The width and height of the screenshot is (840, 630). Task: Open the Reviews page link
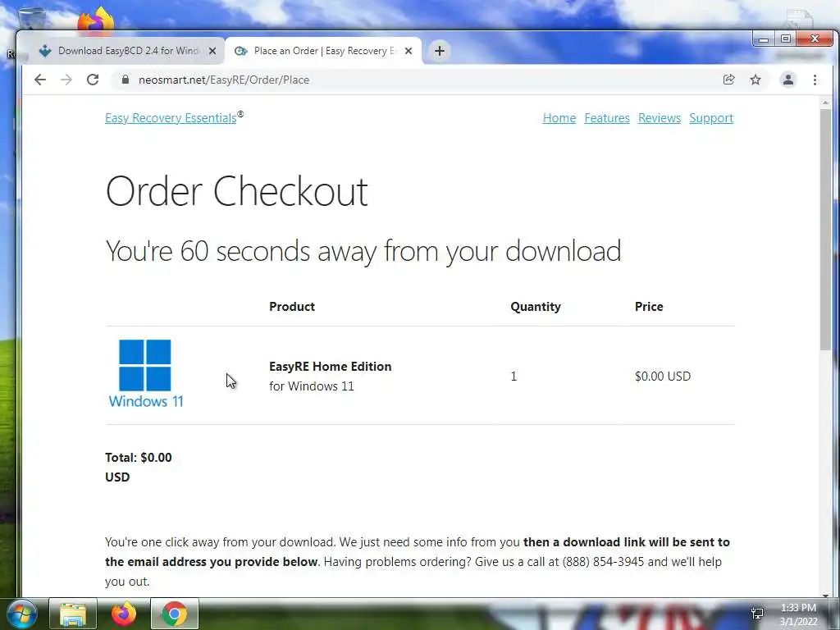coord(660,118)
